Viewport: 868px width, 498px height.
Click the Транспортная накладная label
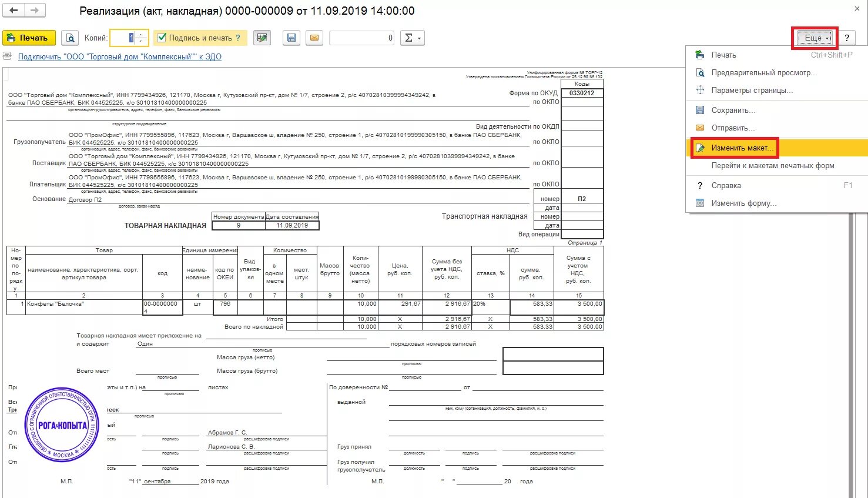[485, 216]
